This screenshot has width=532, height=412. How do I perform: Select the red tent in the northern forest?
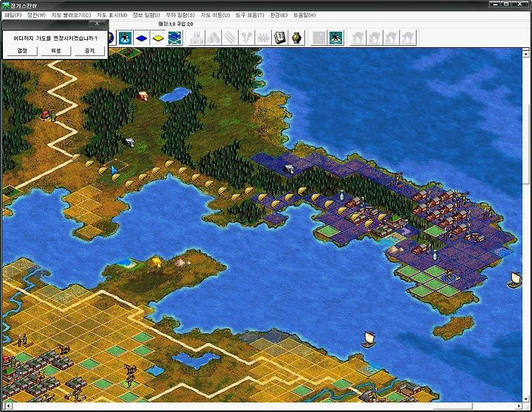point(143,96)
